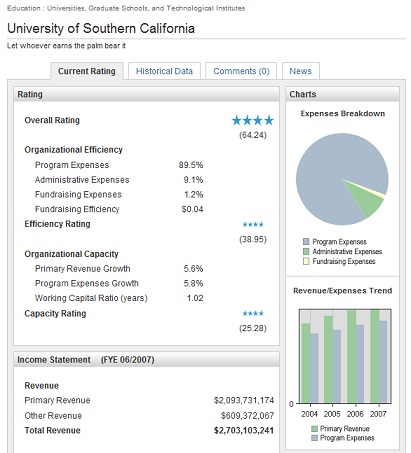
Task: Click the capacity score (25.28)
Action: 253,328
